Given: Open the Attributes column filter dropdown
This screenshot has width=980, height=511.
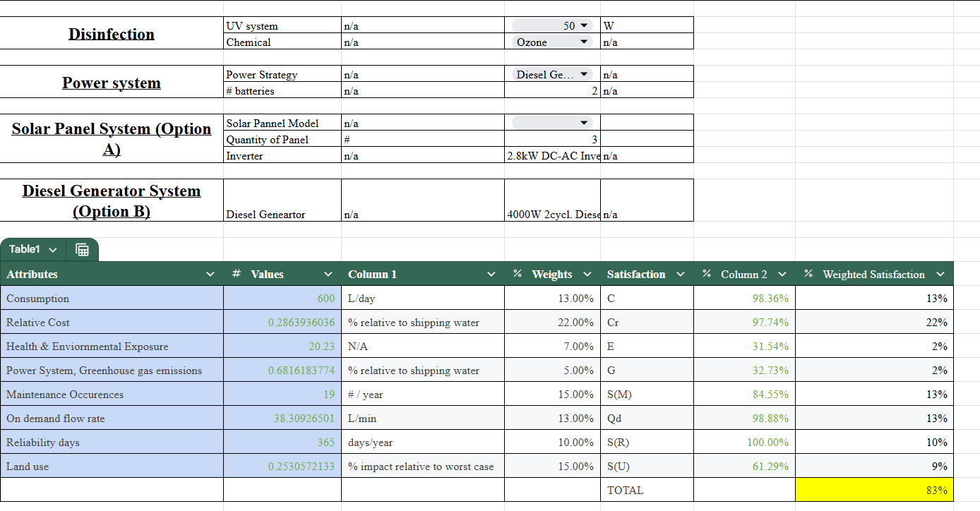Looking at the screenshot, I should [210, 274].
